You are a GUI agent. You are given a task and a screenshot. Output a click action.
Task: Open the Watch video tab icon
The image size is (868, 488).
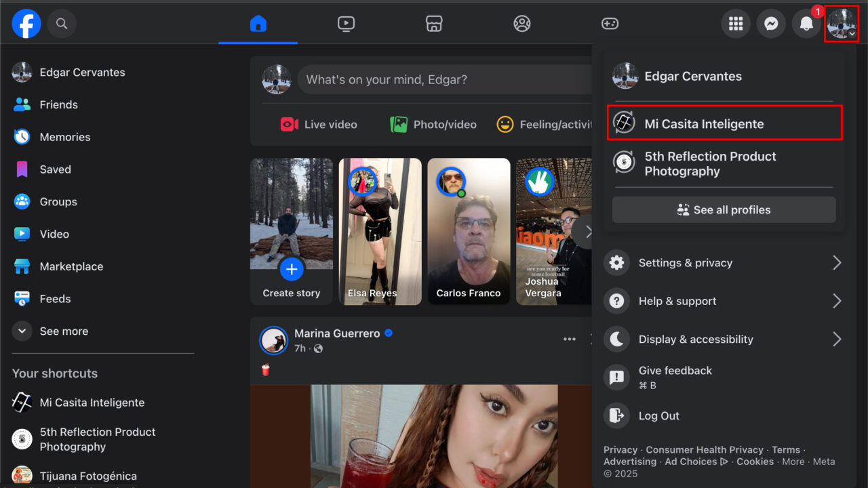pos(346,23)
